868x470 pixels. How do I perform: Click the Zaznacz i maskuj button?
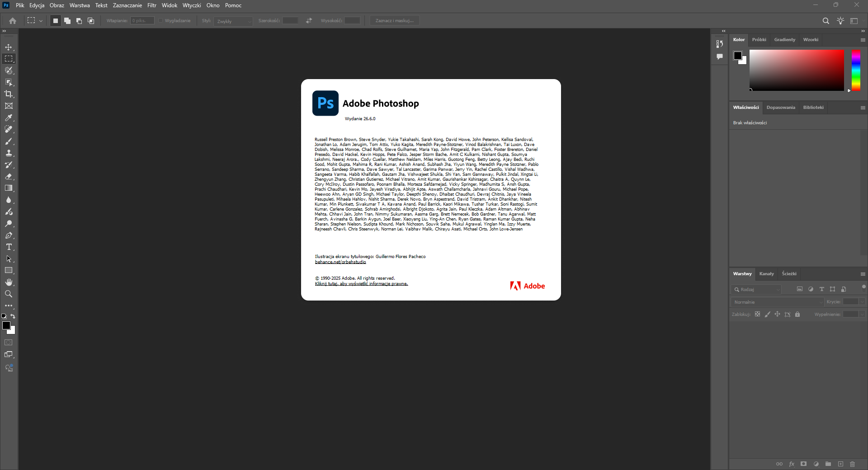[395, 21]
